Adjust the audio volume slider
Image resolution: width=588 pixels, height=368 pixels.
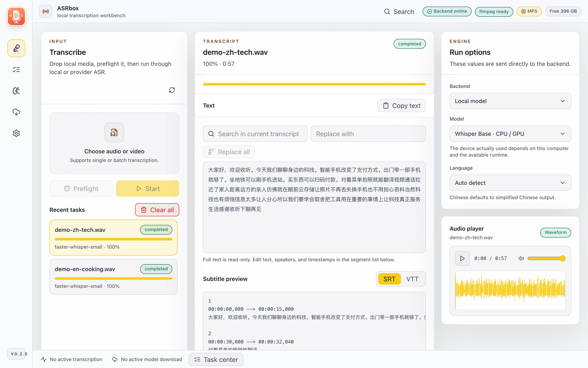[x=546, y=258]
